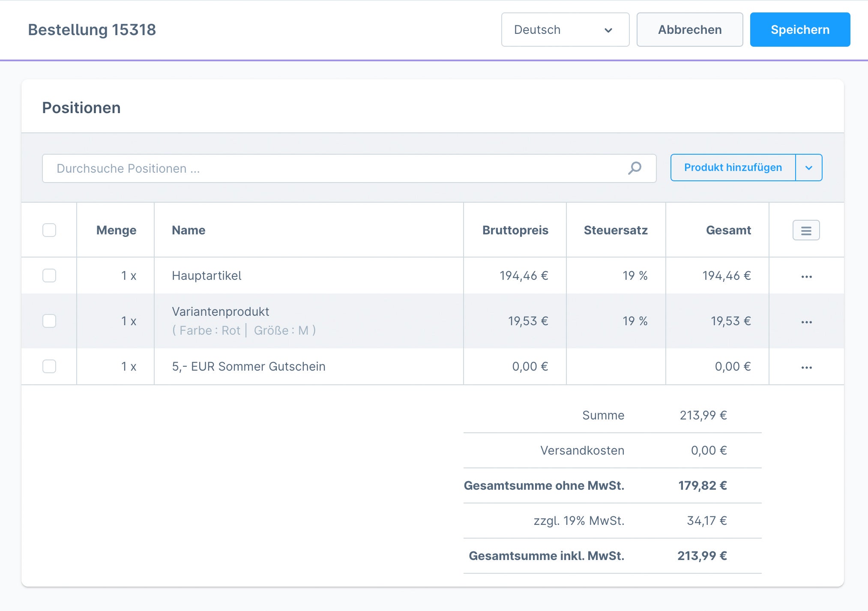The width and height of the screenshot is (868, 611).
Task: Open actions menu for Variantenprodukt row
Action: [806, 322]
